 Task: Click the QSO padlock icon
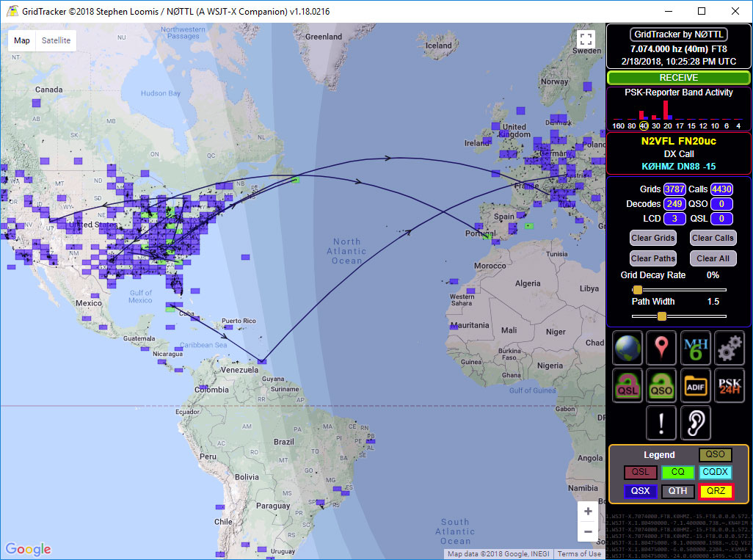[x=661, y=385]
